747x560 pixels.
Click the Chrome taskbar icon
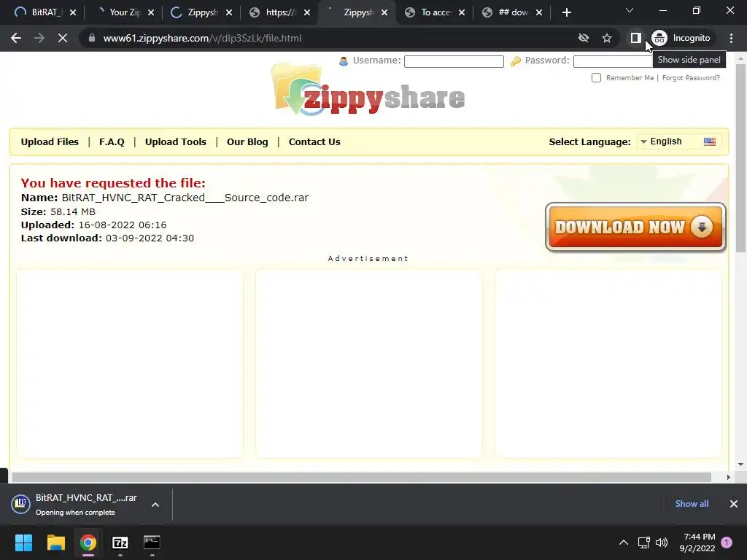point(88,542)
